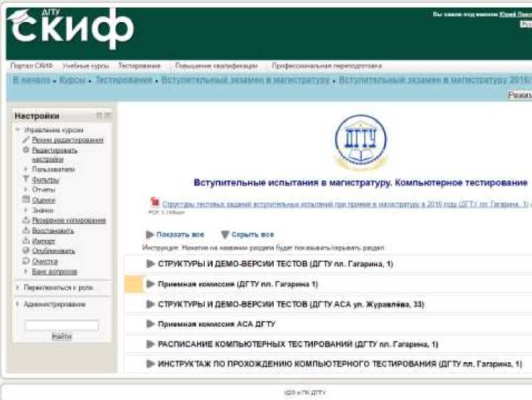Open the Банк вопросов link

click(55, 271)
